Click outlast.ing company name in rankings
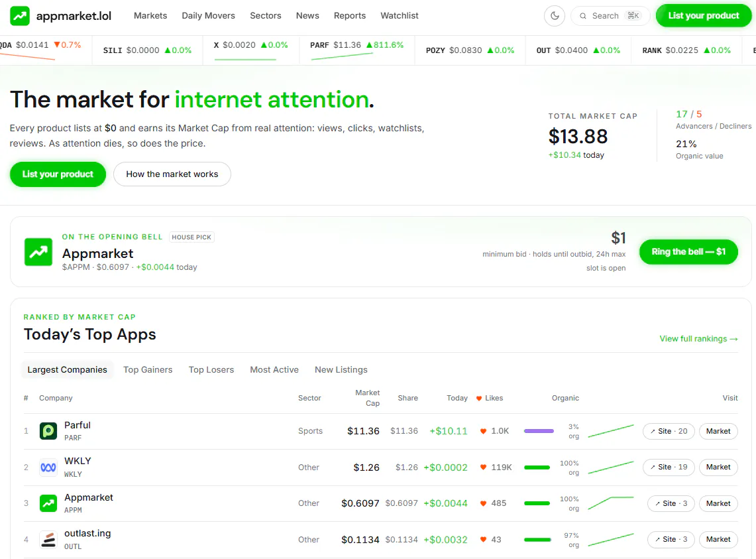This screenshot has height=559, width=756. (x=87, y=533)
